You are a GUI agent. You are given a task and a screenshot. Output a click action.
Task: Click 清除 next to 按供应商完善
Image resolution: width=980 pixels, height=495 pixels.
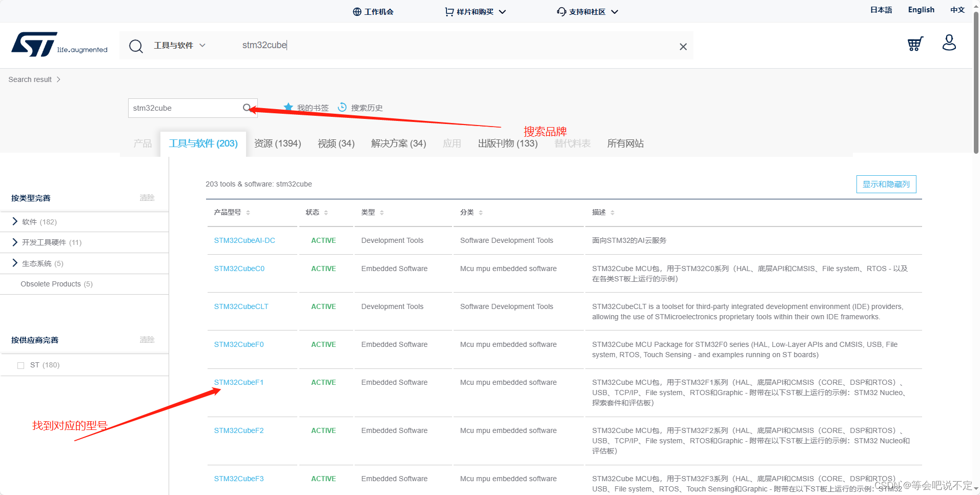point(147,340)
